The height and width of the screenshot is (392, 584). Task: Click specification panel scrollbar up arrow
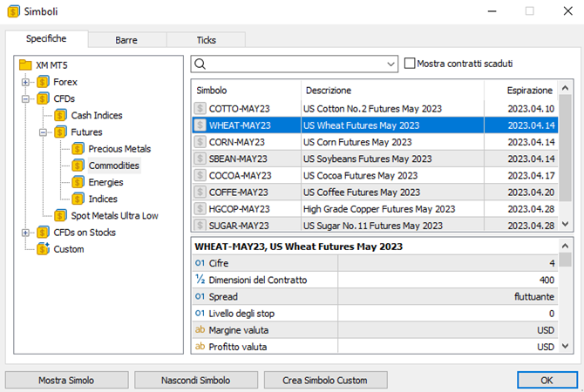coord(565,246)
